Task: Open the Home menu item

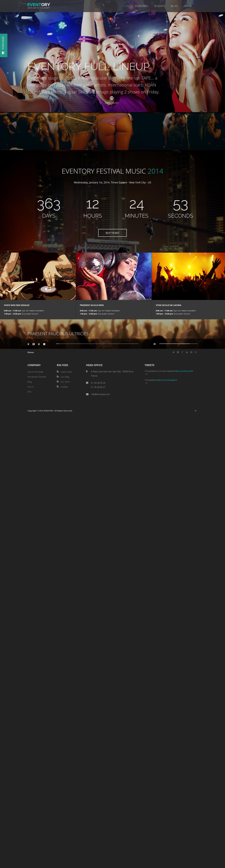Action: [126, 6]
